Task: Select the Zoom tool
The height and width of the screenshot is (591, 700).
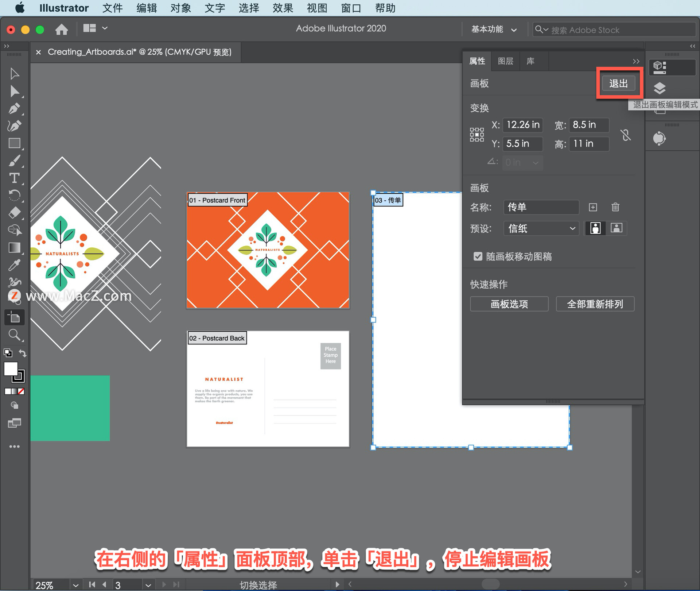Action: coord(15,335)
